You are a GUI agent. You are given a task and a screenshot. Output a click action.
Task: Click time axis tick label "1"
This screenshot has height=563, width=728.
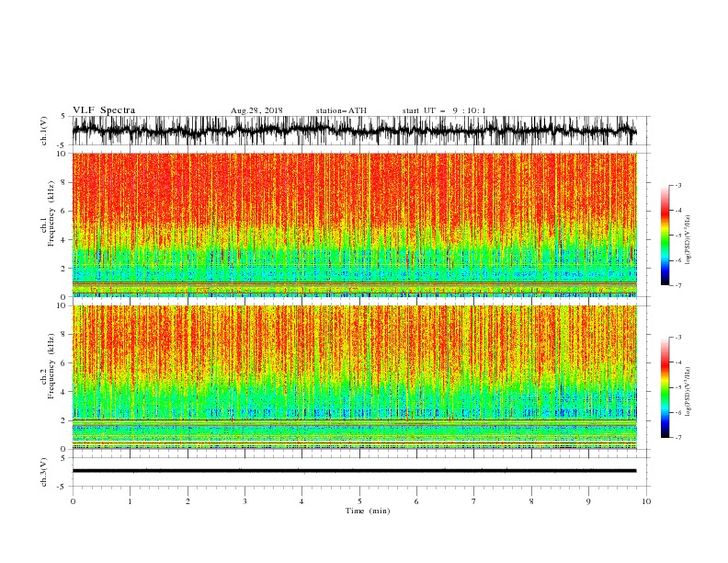point(130,501)
